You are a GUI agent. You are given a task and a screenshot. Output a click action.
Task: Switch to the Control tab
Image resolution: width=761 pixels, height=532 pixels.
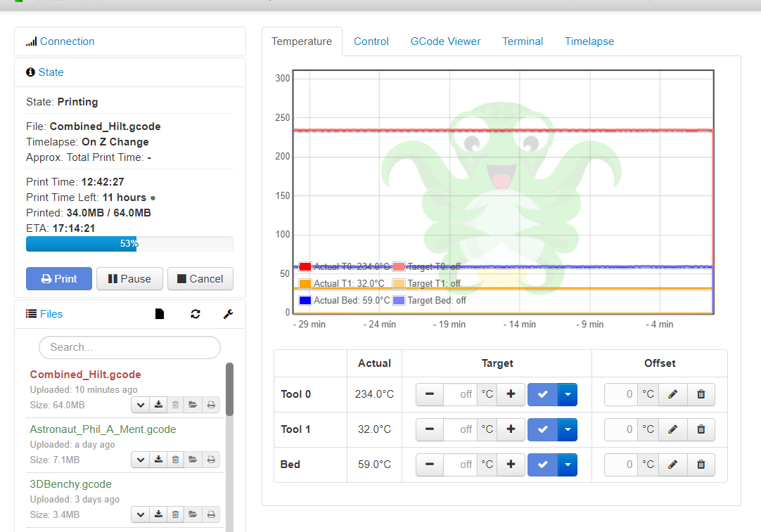371,41
